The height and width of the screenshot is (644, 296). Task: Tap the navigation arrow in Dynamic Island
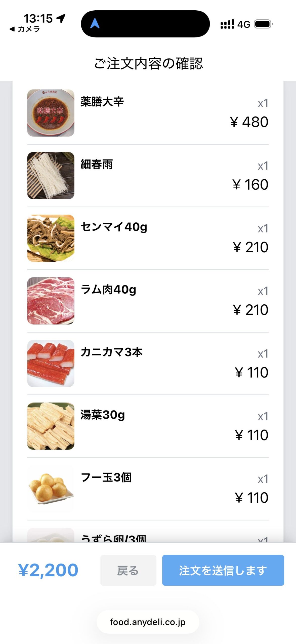tap(95, 24)
